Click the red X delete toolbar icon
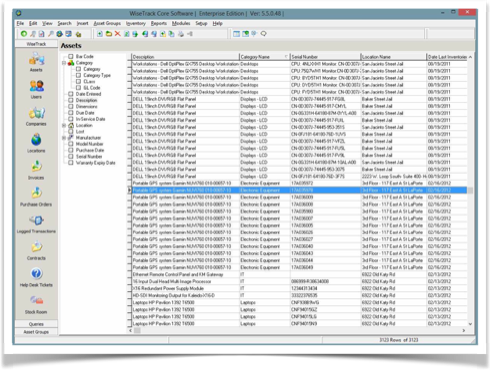The width and height of the screenshot is (490, 370). pos(117,34)
